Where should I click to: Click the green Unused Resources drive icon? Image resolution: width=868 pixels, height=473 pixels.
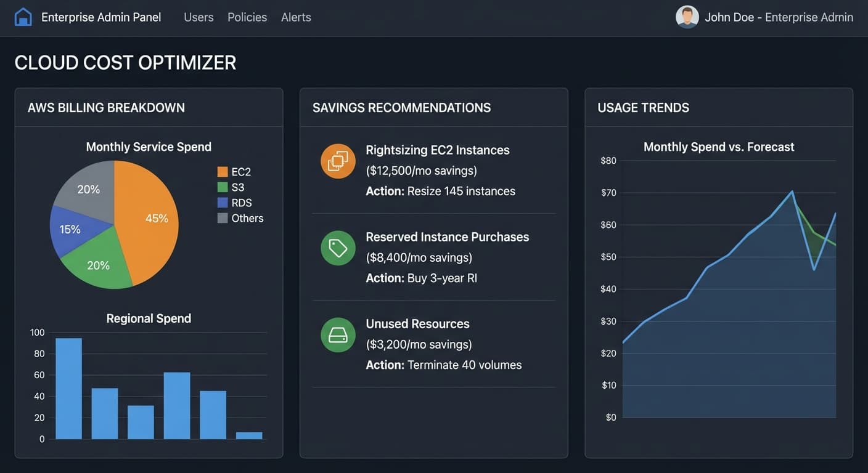pos(338,335)
